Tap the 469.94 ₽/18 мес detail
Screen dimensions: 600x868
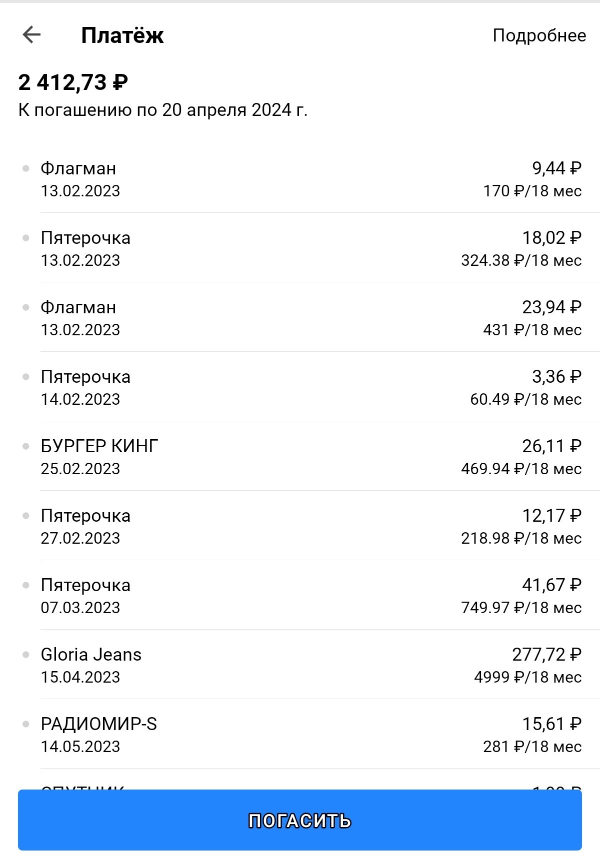click(x=521, y=469)
